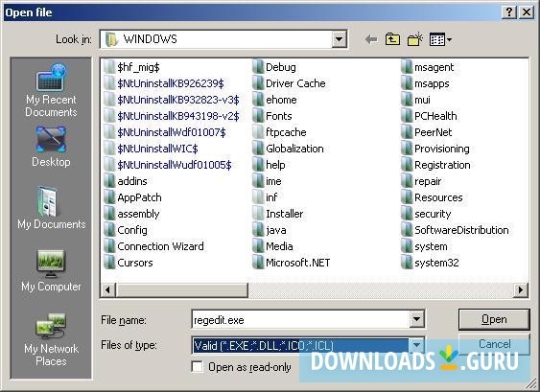
Task: Select $NtUninstallWIC$ folder name
Action: [157, 149]
